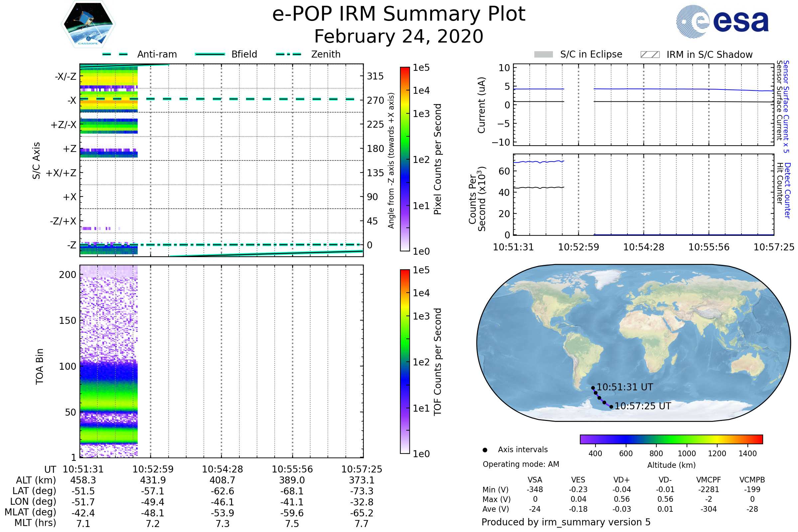Click the S/C in Eclipse gray legend box
This screenshot has width=798, height=532.
tap(544, 55)
